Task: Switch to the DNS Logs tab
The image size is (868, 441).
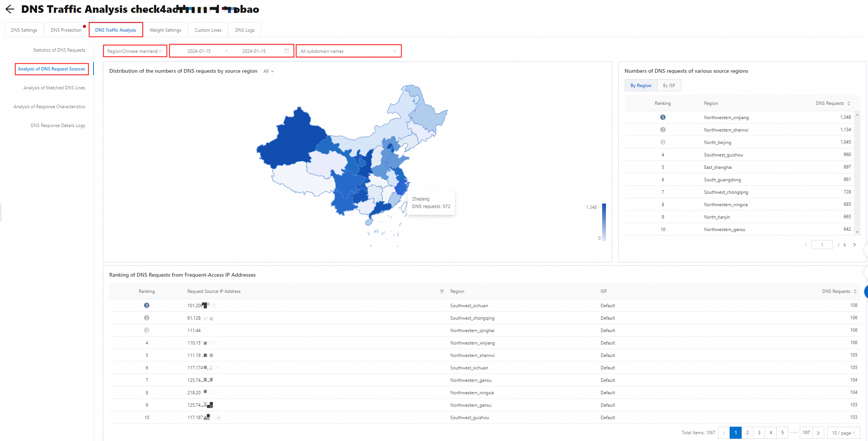Action: coord(244,30)
